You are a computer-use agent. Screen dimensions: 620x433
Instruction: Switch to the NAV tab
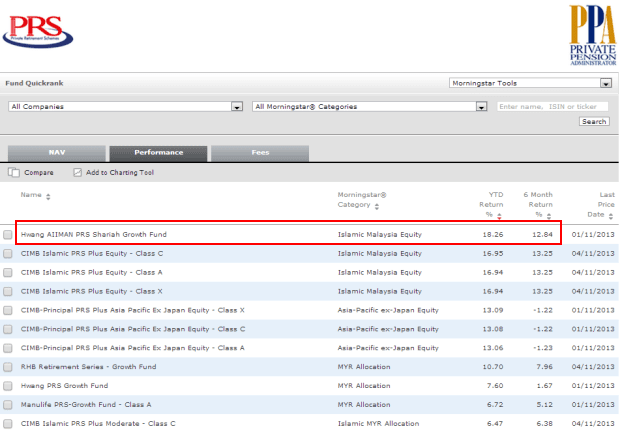pos(57,152)
